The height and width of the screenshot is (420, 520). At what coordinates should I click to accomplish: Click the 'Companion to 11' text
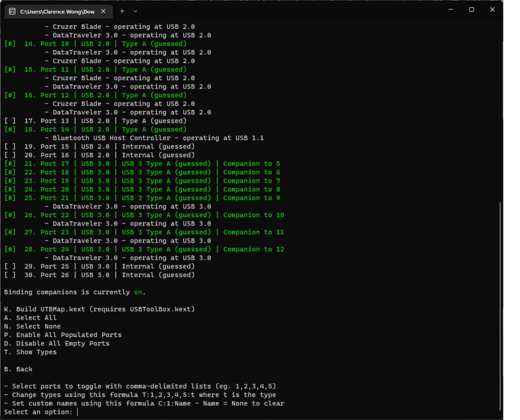254,232
